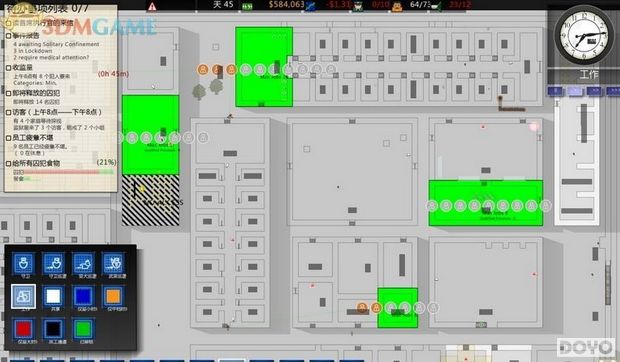Tick the 给所有囚犯食物 checkbox
The image size is (620, 362).
(8, 163)
